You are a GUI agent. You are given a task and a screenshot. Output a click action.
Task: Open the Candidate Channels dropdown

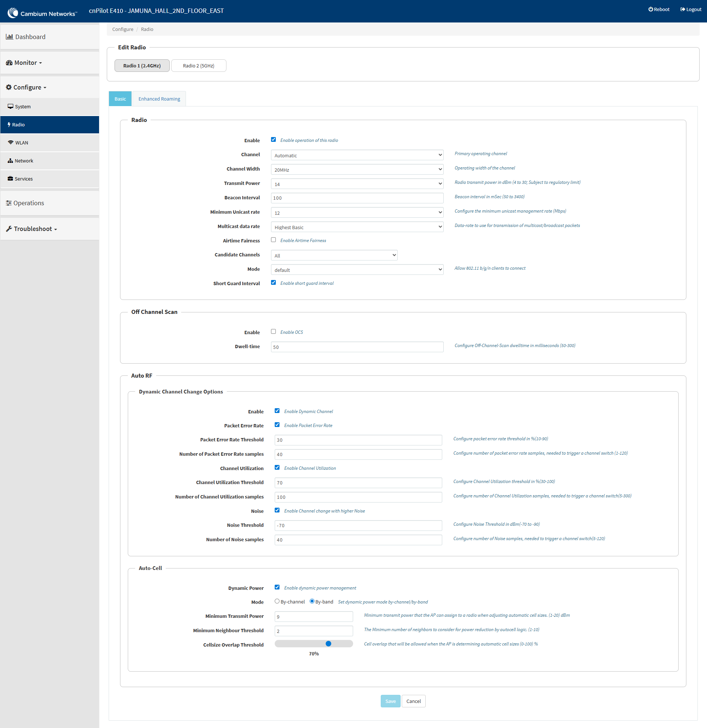pyautogui.click(x=334, y=255)
